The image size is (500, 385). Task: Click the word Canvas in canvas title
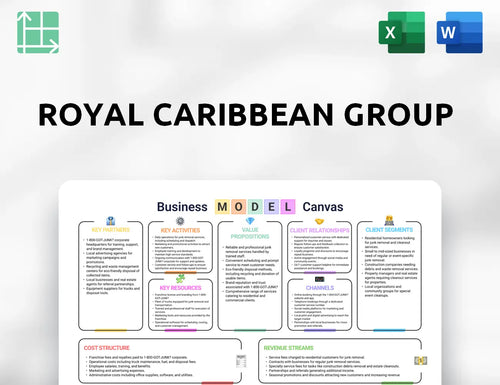pyautogui.click(x=323, y=207)
